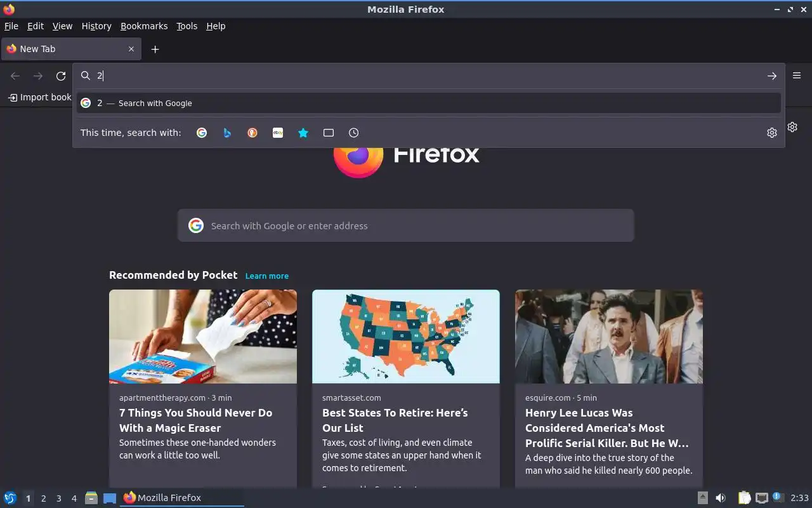Open the Firefox hamburger application menu

pyautogui.click(x=797, y=76)
